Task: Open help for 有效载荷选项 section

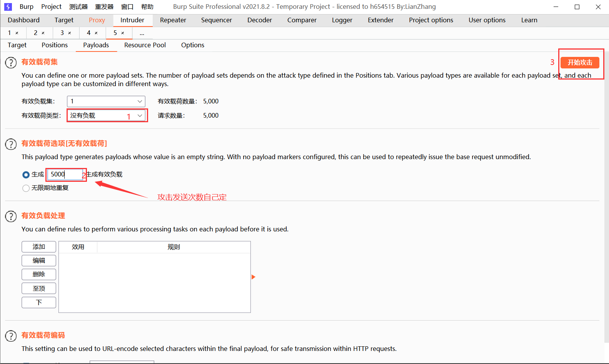Action: click(11, 144)
